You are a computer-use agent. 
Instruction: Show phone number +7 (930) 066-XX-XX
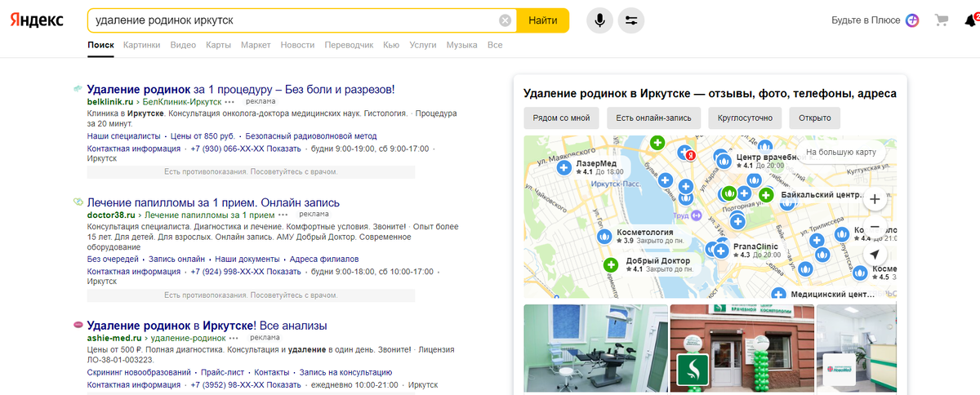pos(246,149)
